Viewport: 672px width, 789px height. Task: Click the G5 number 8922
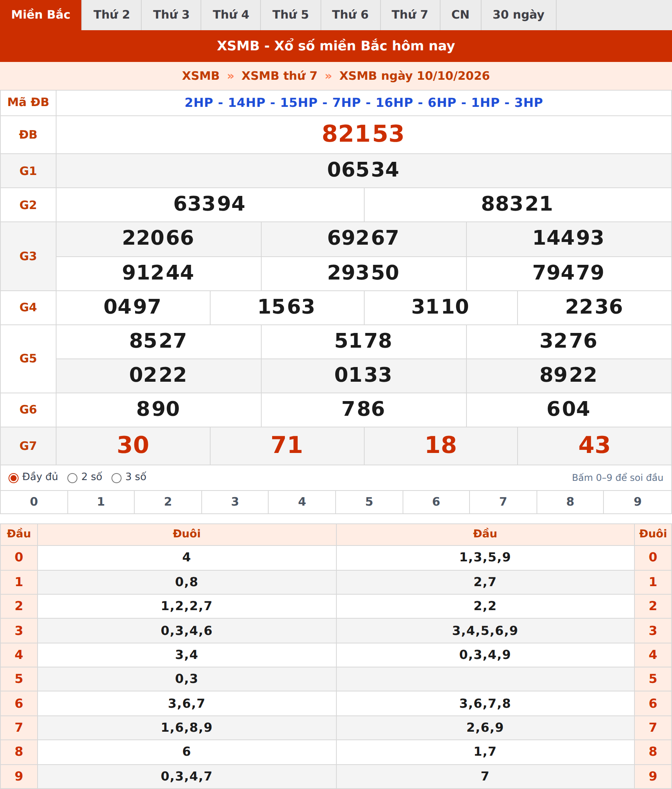(568, 375)
